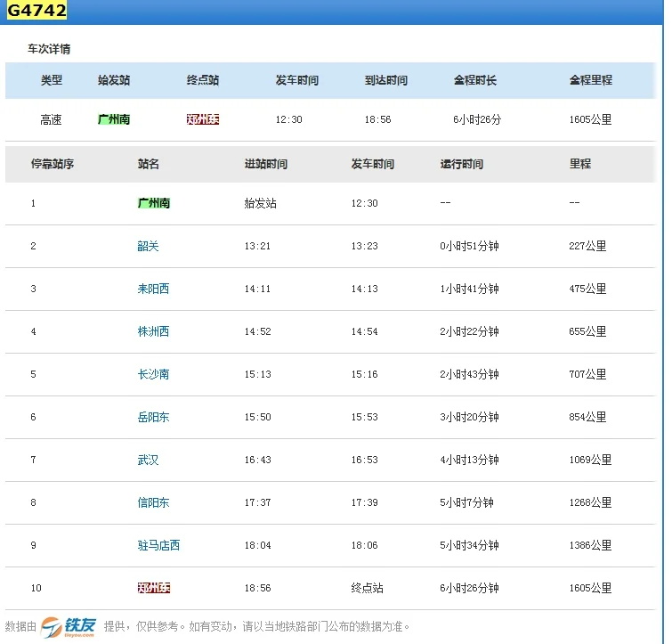Click the 车次详情 heading
The height and width of the screenshot is (644, 672).
click(x=49, y=49)
